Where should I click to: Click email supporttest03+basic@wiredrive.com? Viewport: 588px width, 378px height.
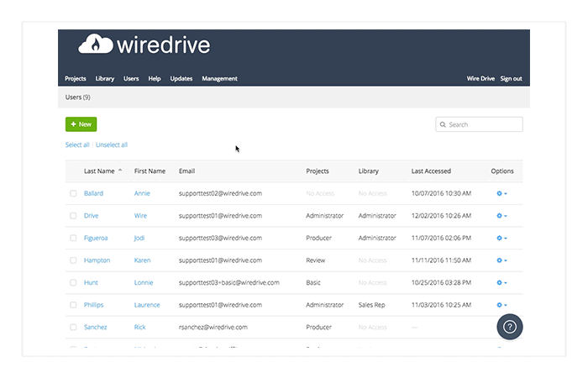(228, 283)
